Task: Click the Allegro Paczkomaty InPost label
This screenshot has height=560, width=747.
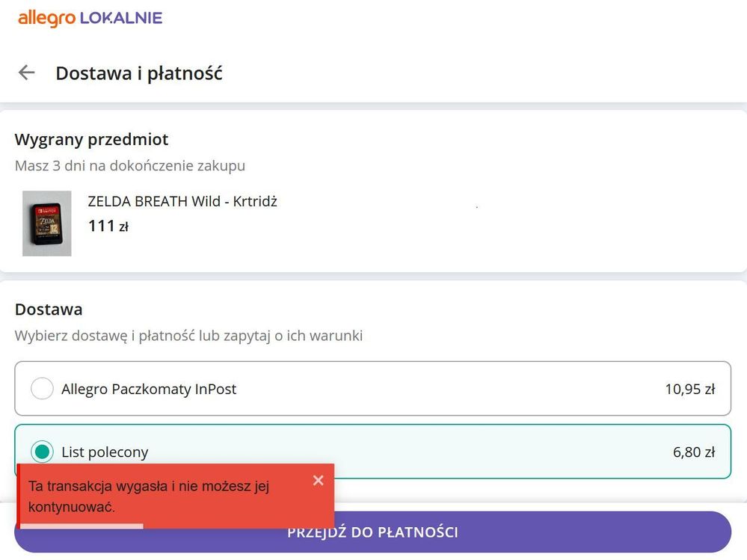Action: [149, 389]
